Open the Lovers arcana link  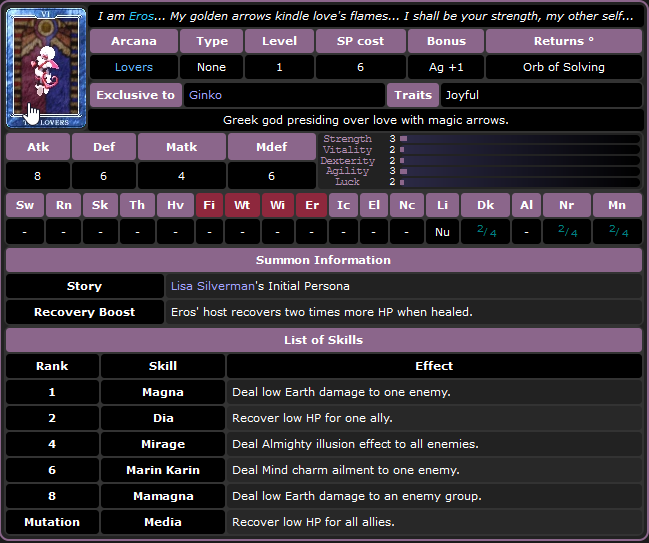[x=134, y=67]
